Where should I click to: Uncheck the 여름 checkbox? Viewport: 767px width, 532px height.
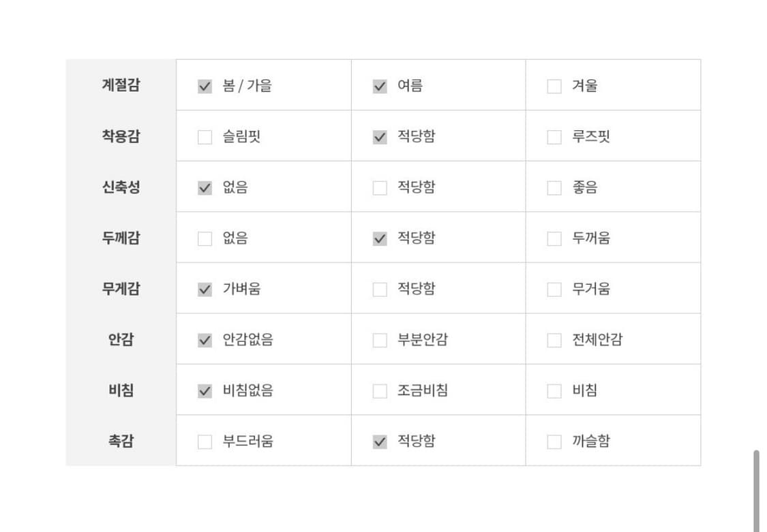(x=379, y=84)
